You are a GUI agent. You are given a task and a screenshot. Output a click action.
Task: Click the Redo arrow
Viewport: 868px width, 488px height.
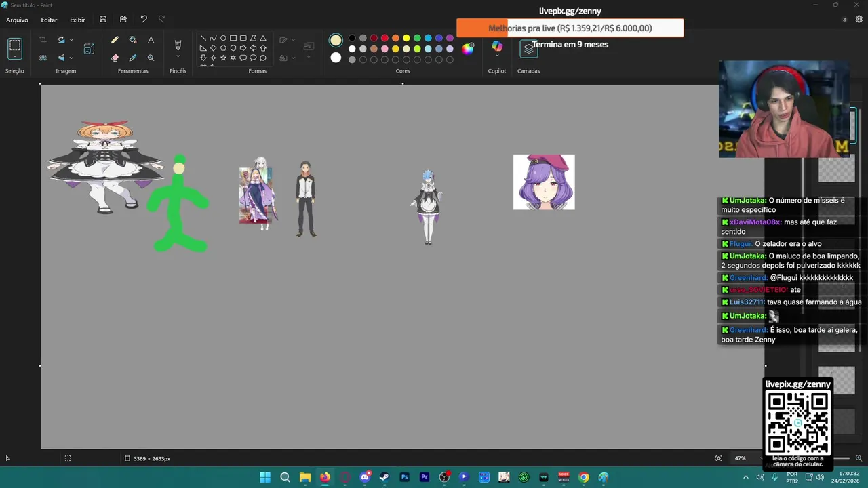pos(161,20)
